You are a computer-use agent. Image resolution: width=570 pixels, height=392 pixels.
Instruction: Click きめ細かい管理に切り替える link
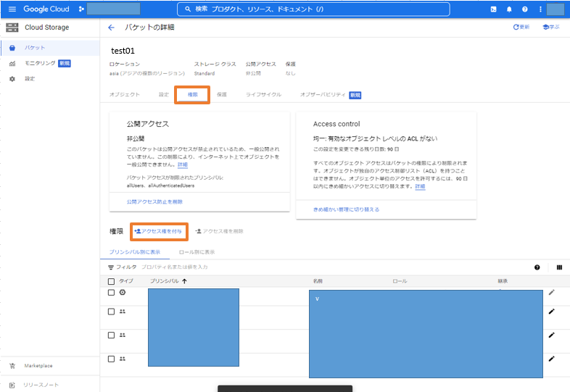click(x=346, y=209)
